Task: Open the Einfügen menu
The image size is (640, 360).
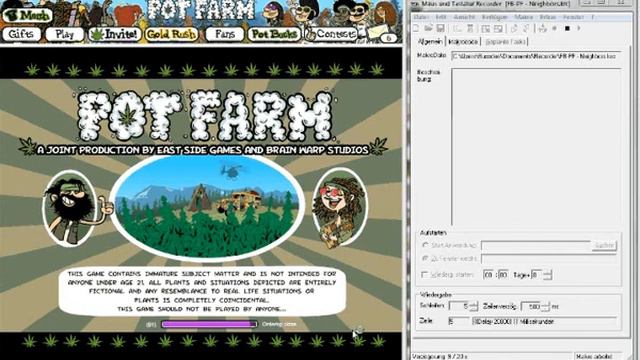Action: [494, 17]
